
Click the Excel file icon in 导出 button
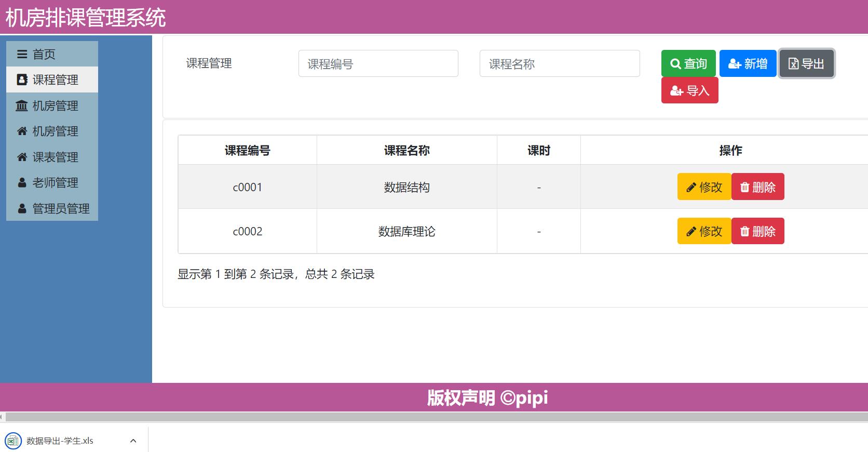(x=793, y=63)
